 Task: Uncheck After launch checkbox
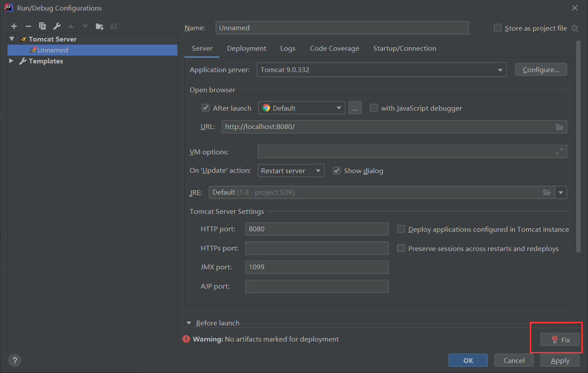pos(205,108)
